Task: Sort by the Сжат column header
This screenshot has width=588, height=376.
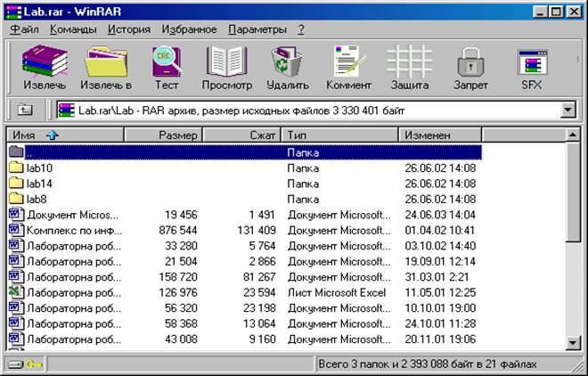Action: (x=241, y=135)
